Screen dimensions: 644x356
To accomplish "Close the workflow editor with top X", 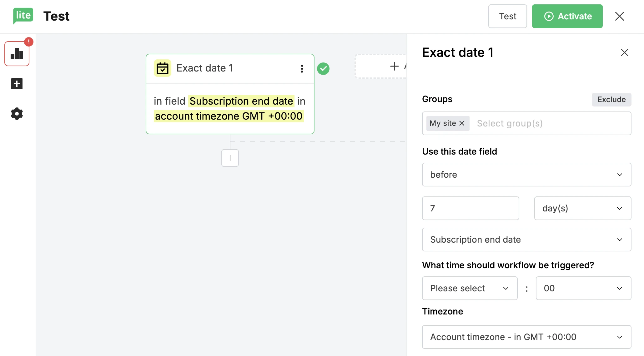I will pyautogui.click(x=620, y=16).
